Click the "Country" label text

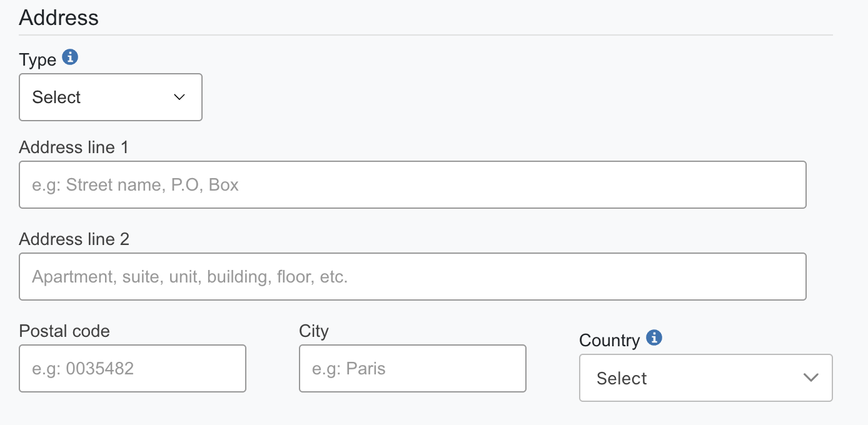point(609,341)
